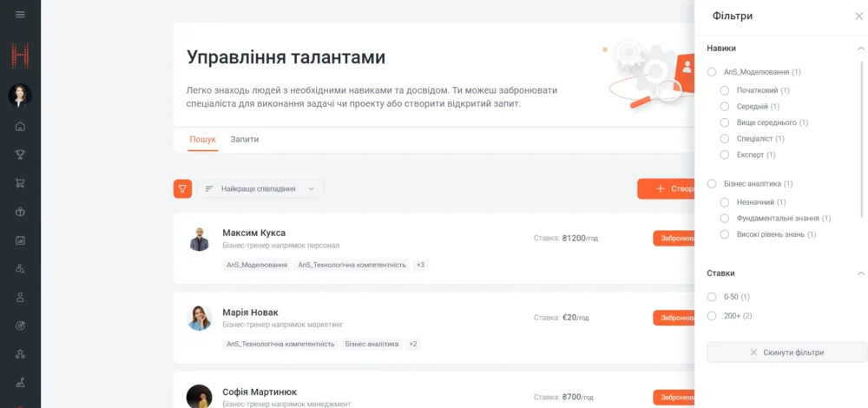Image resolution: width=868 pixels, height=408 pixels.
Task: Open the Найкраще співпадіння sort dropdown
Action: coord(260,188)
